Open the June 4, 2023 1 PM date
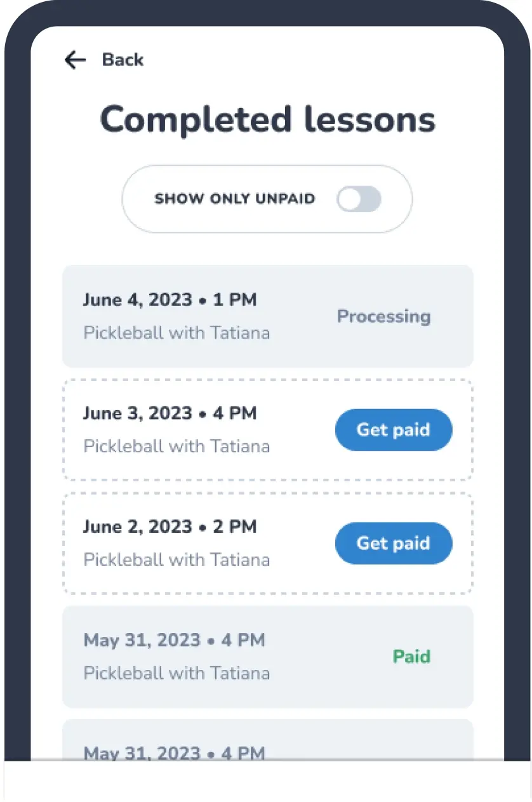 (170, 300)
